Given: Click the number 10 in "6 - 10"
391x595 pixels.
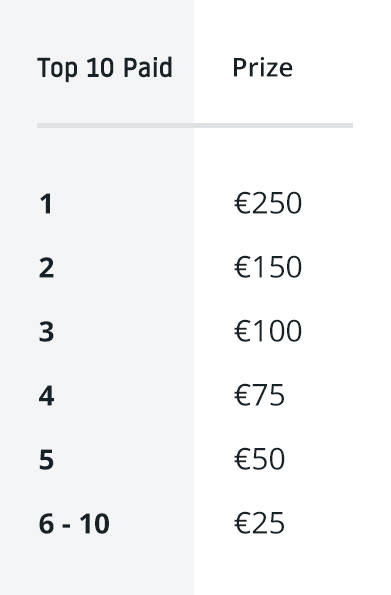Looking at the screenshot, I should click(95, 524).
